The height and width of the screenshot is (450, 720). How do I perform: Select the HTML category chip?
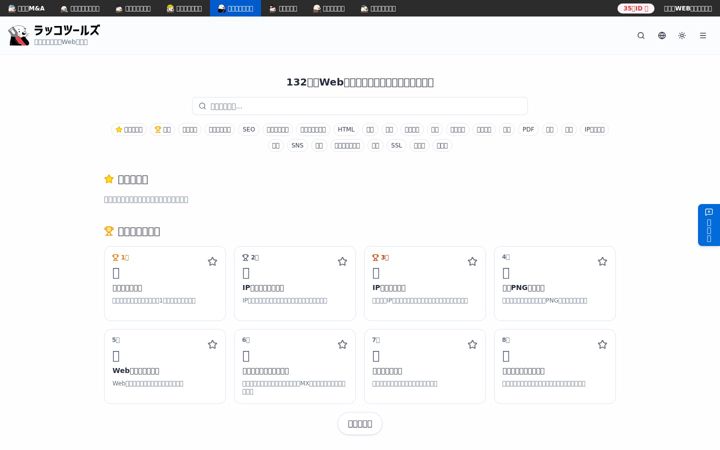point(346,129)
